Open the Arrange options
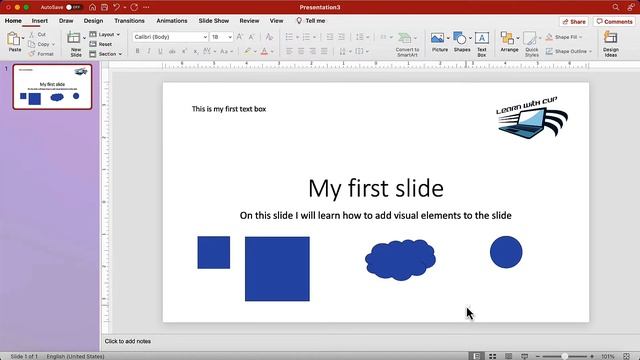The image size is (640, 360). pos(508,42)
